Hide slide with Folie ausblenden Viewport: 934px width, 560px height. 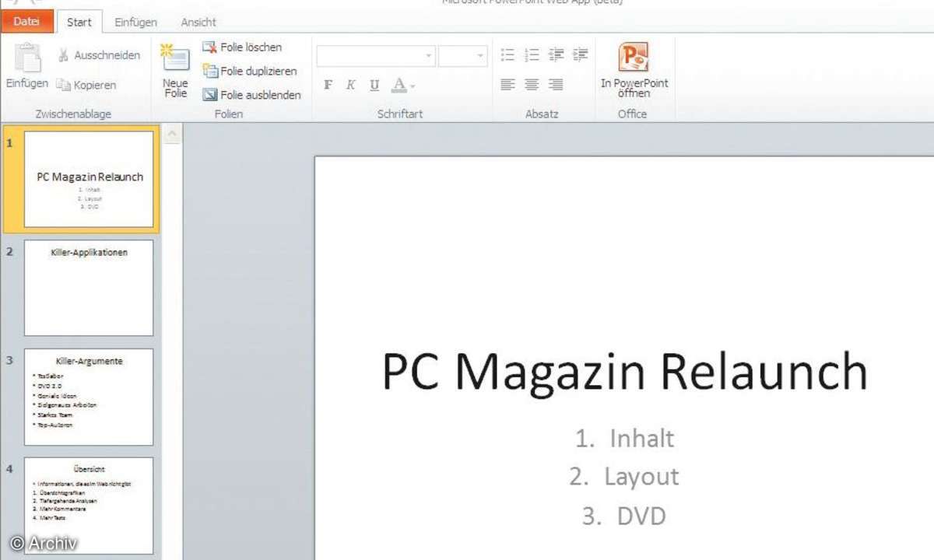point(251,95)
